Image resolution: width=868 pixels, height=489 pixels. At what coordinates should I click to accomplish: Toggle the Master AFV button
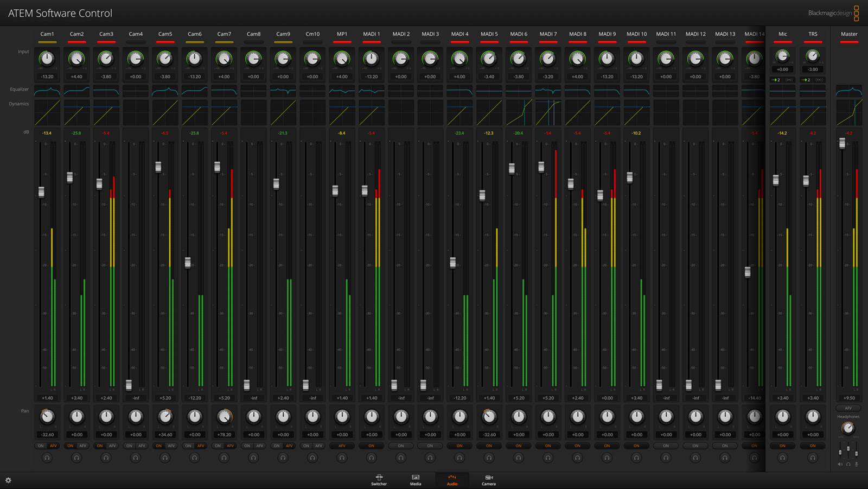click(848, 408)
